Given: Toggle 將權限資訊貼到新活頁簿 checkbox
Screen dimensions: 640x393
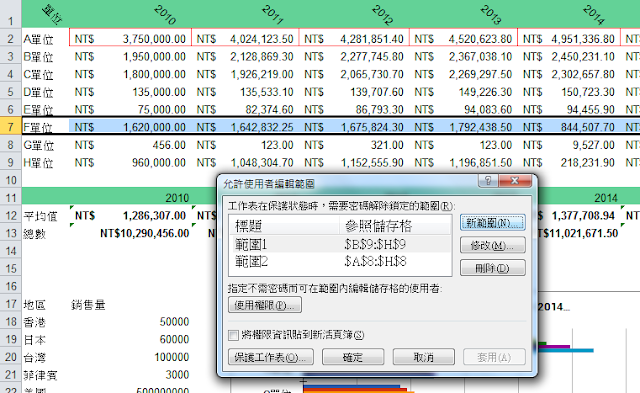Looking at the screenshot, I should 233,335.
